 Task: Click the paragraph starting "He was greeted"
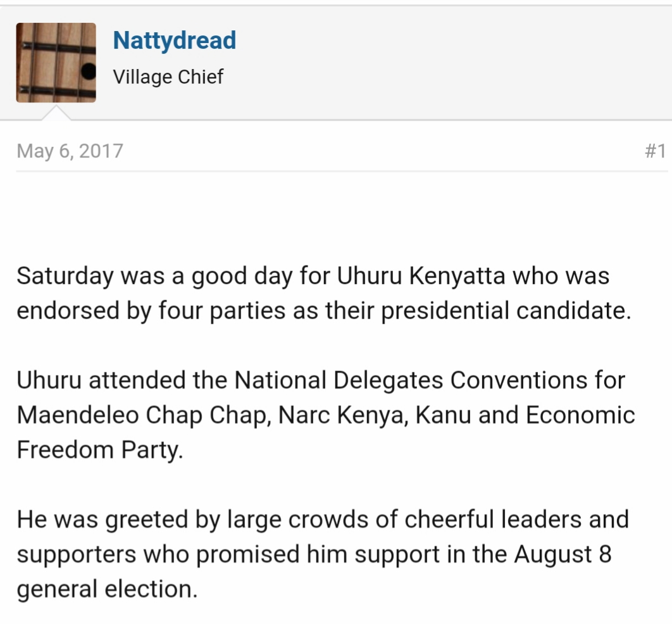323,554
